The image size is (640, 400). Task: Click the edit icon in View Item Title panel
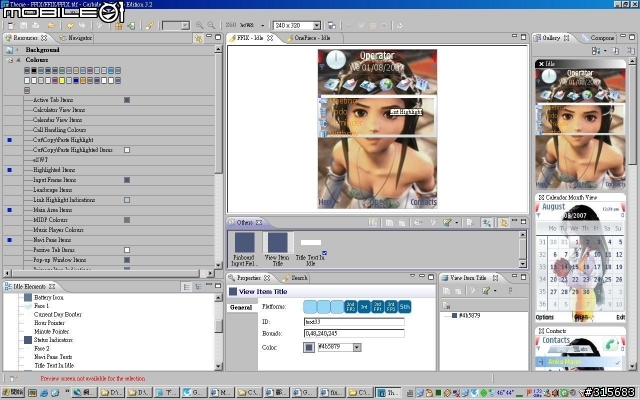pos(486,291)
